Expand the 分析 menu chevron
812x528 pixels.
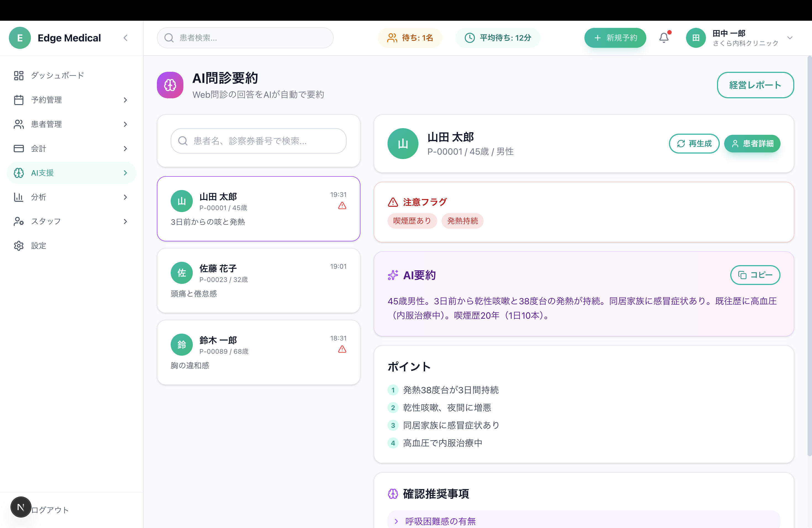[125, 197]
